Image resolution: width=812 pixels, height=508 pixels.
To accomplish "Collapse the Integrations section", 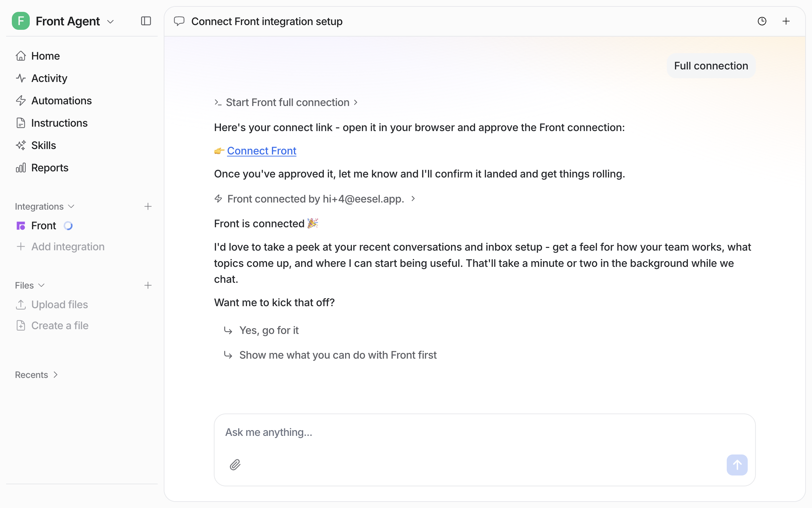I will [45, 207].
